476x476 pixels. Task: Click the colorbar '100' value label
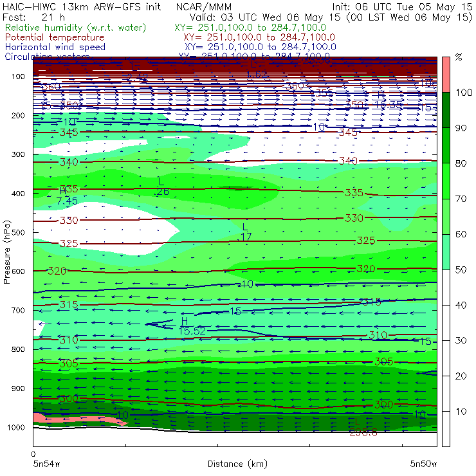[464, 93]
